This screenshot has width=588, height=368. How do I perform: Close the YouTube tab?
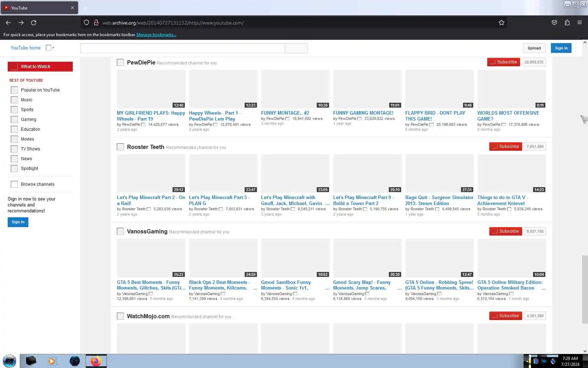coord(72,8)
